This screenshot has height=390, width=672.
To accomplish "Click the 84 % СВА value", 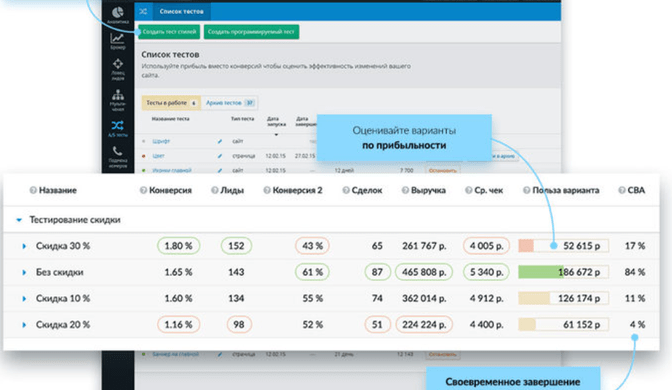I will [635, 272].
